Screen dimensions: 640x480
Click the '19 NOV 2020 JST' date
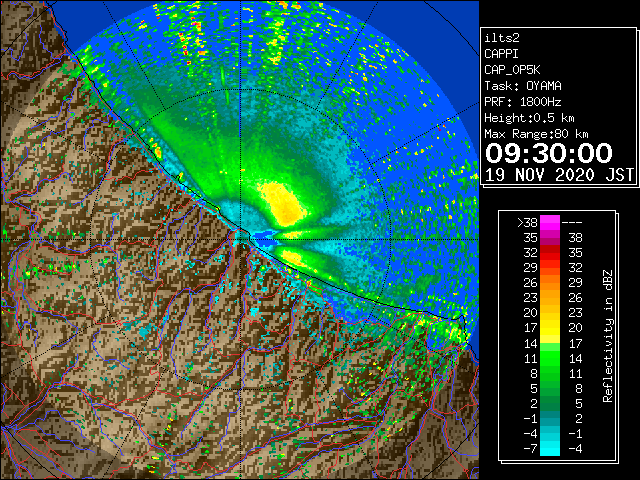point(559,175)
